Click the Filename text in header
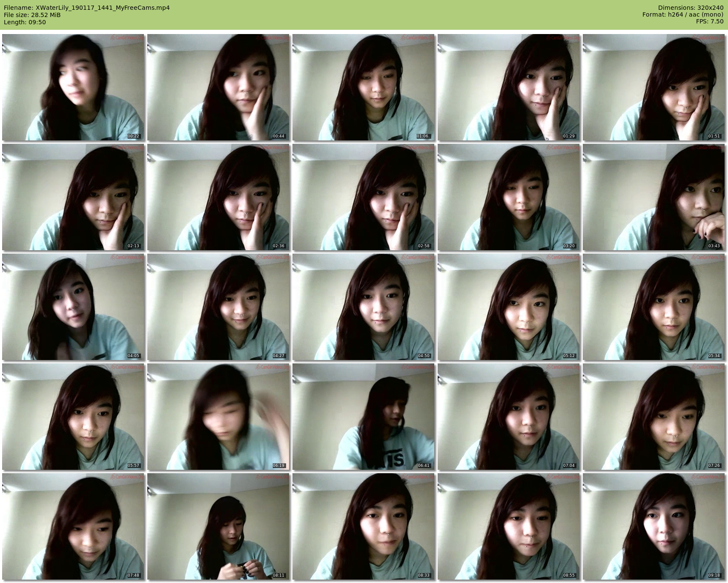The image size is (728, 583). (x=87, y=8)
